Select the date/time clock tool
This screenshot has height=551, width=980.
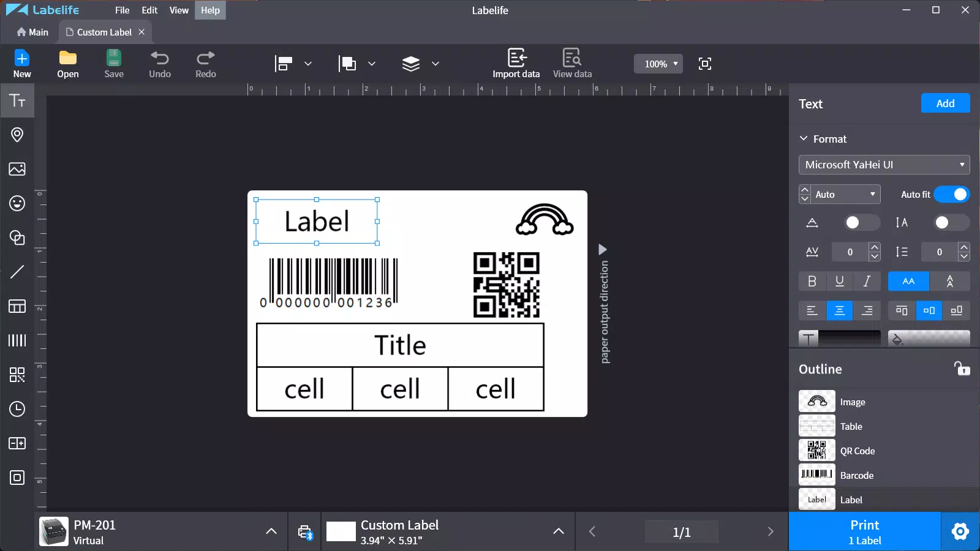[17, 409]
